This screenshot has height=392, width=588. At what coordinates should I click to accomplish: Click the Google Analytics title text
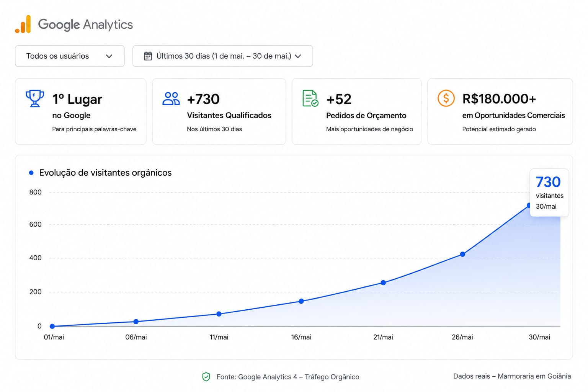(x=85, y=24)
